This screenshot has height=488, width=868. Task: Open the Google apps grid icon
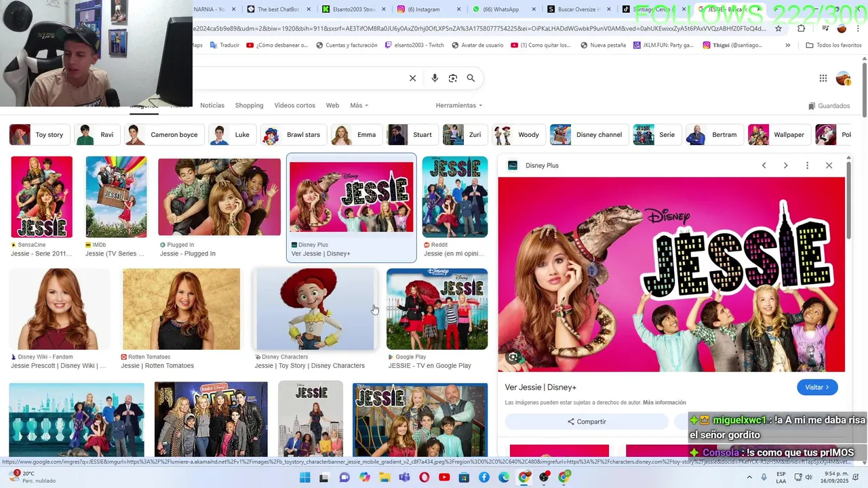823,78
